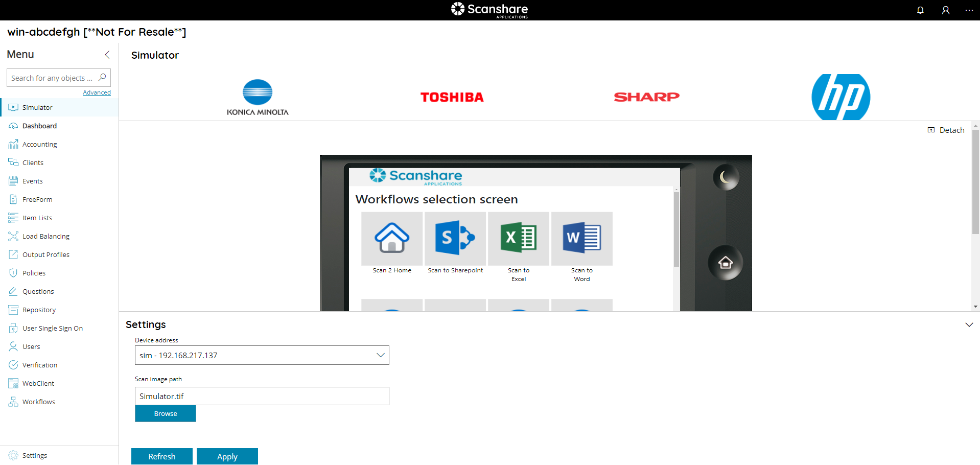Viewport: 980px width, 465px height.
Task: Open Output Profiles from the sidebar
Action: [46, 254]
